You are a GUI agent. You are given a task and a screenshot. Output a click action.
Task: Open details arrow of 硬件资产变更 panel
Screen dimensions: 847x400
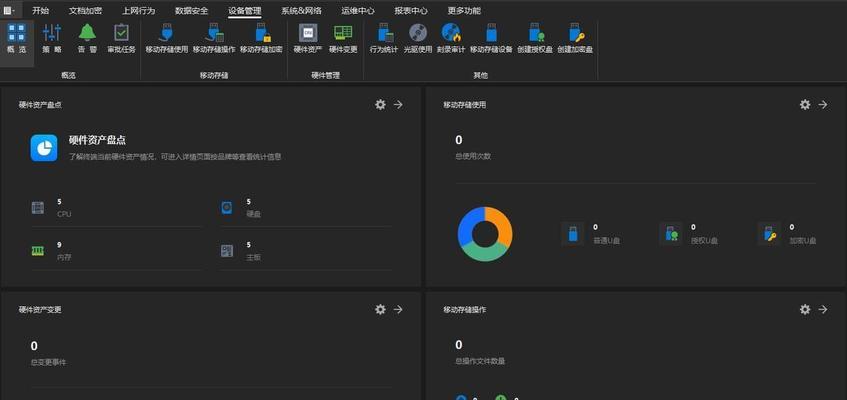[x=398, y=309]
